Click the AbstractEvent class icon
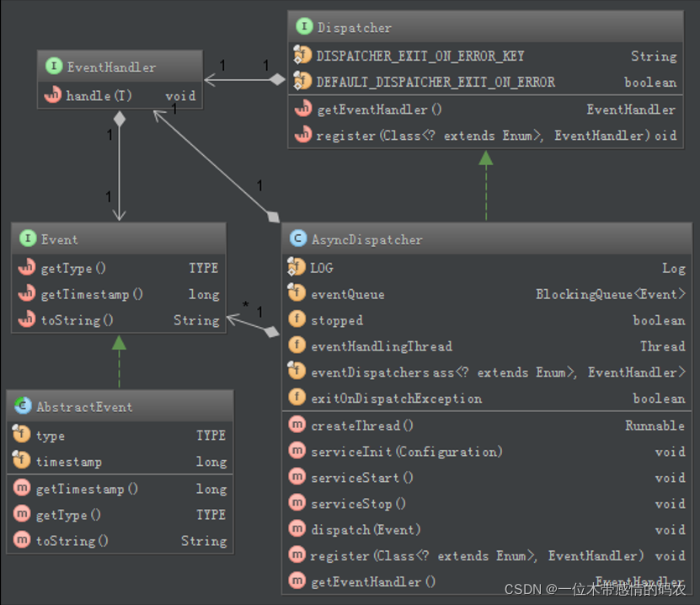Image resolution: width=700 pixels, height=605 pixels. click(x=23, y=406)
